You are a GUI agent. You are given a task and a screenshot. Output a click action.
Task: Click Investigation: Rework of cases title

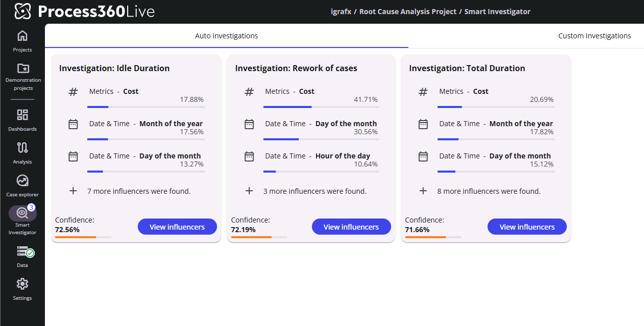pos(296,68)
